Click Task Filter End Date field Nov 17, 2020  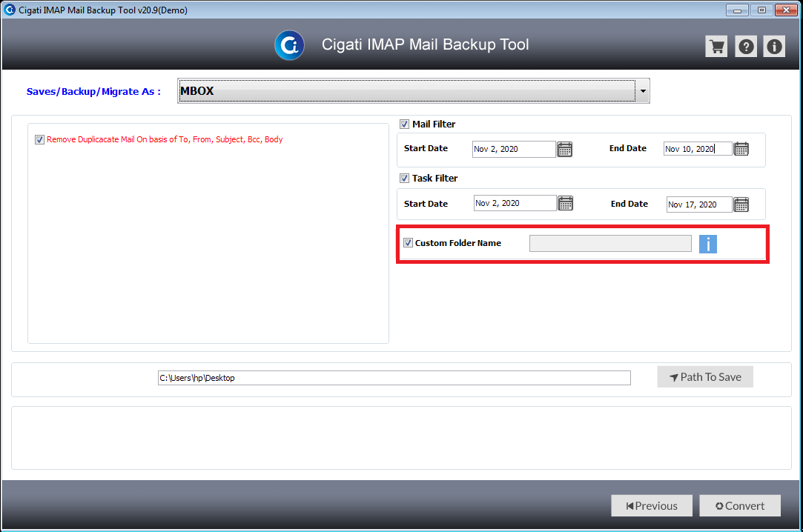click(x=699, y=205)
